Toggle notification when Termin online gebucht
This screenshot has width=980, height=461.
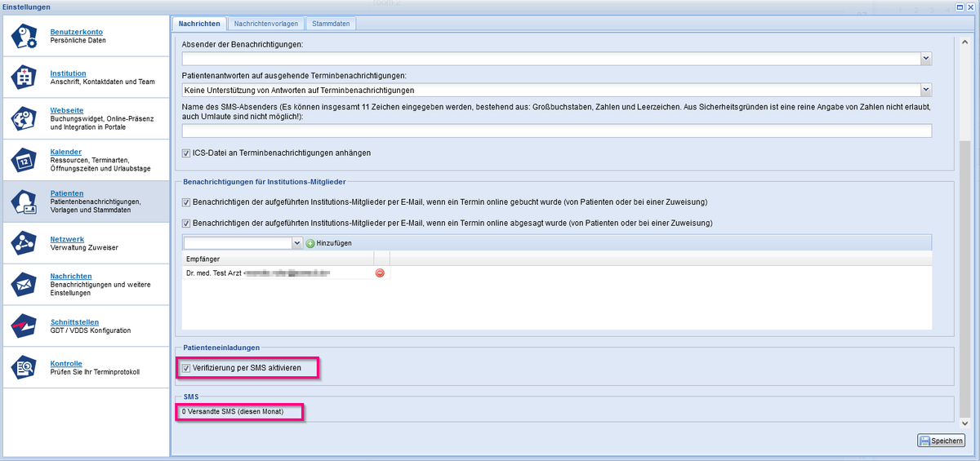point(186,202)
